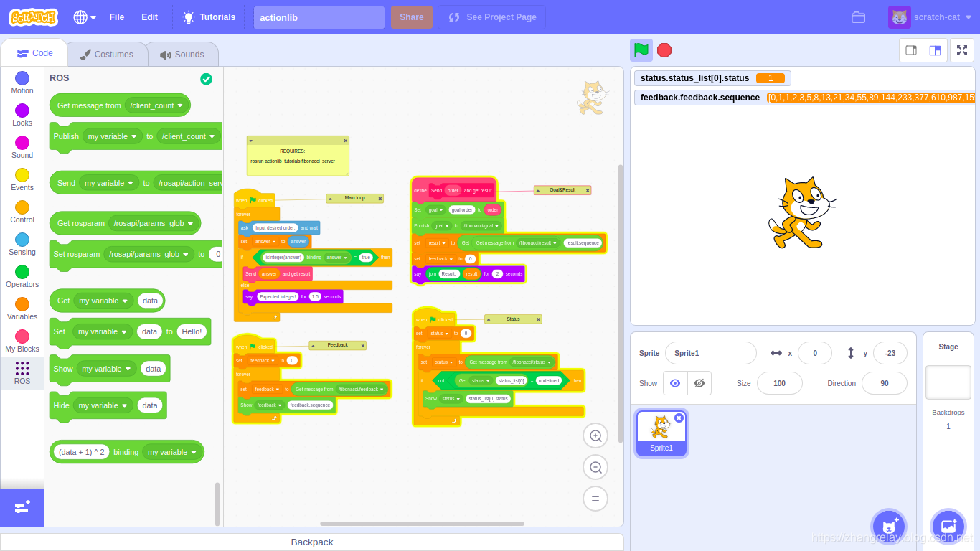
Task: Open My Stuff folder icon
Action: (x=858, y=17)
